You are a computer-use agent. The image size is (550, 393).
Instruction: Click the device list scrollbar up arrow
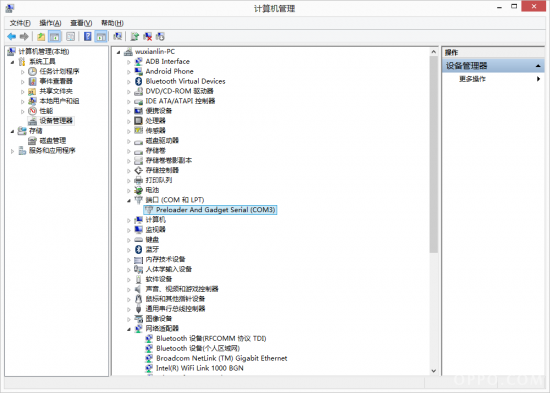coord(434,52)
